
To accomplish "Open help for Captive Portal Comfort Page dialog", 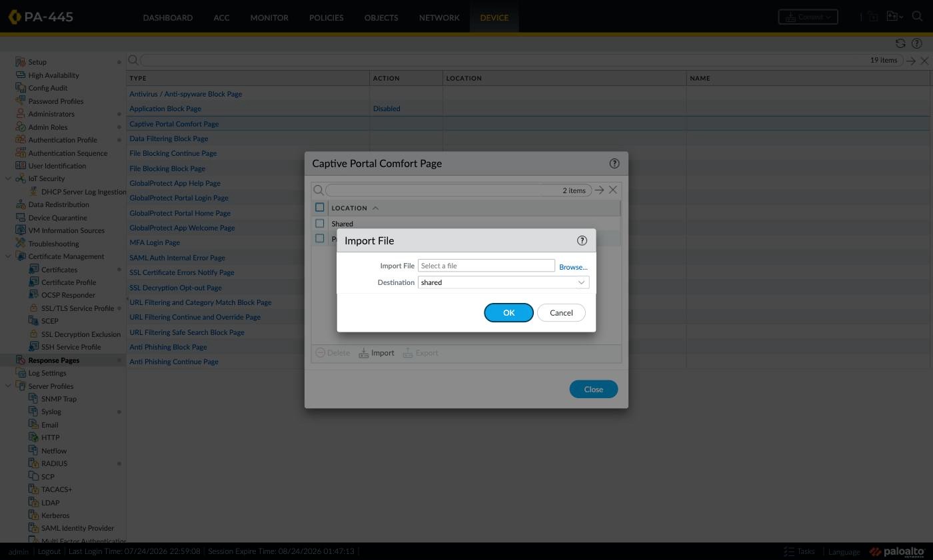I will pos(614,163).
